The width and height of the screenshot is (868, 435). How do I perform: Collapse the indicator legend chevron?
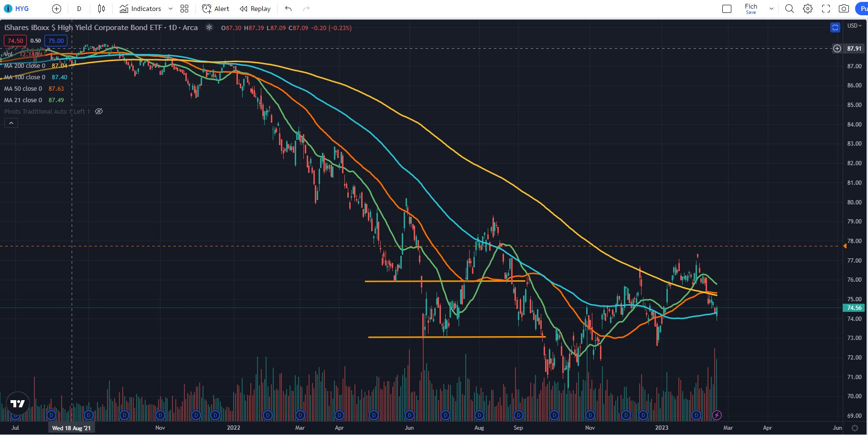pos(11,123)
